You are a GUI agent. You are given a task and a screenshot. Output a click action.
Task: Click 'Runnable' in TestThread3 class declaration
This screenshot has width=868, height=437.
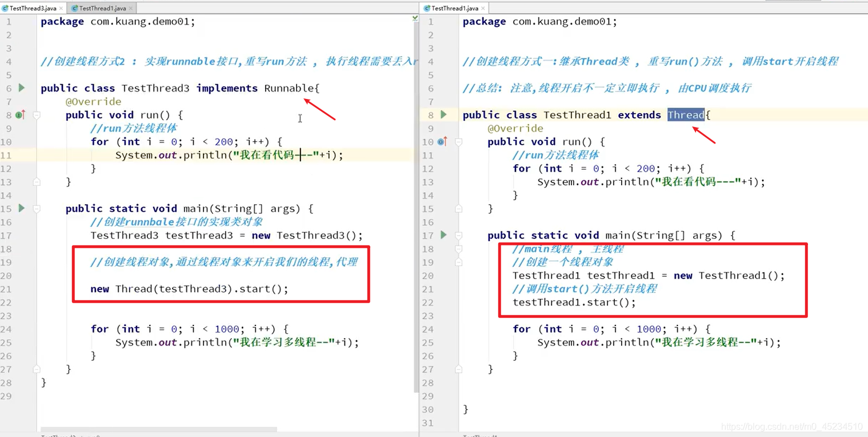[289, 88]
